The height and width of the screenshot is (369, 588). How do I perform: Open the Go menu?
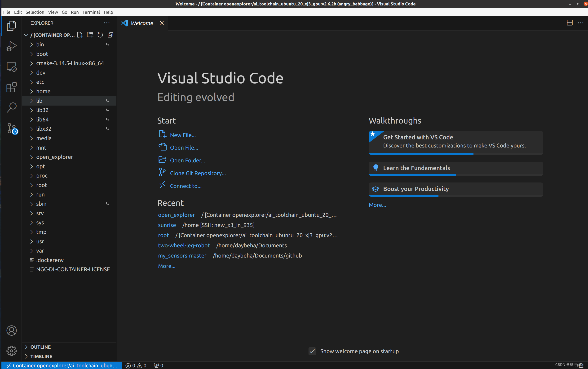[64, 12]
